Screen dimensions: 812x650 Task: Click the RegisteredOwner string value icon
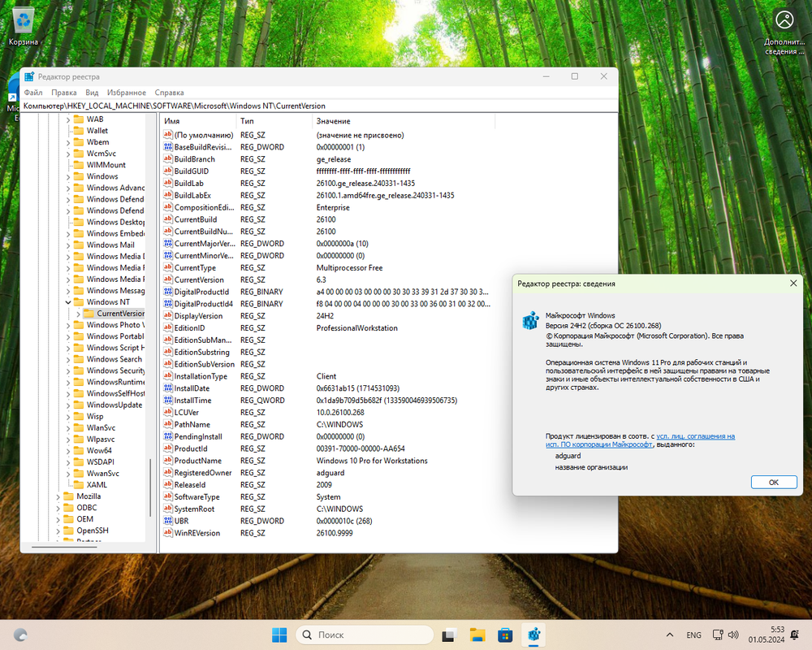[168, 473]
